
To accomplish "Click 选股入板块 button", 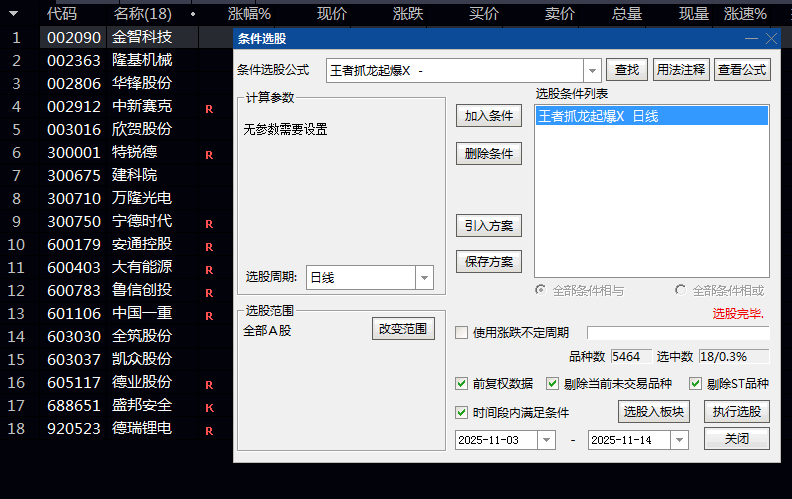I will click(654, 412).
